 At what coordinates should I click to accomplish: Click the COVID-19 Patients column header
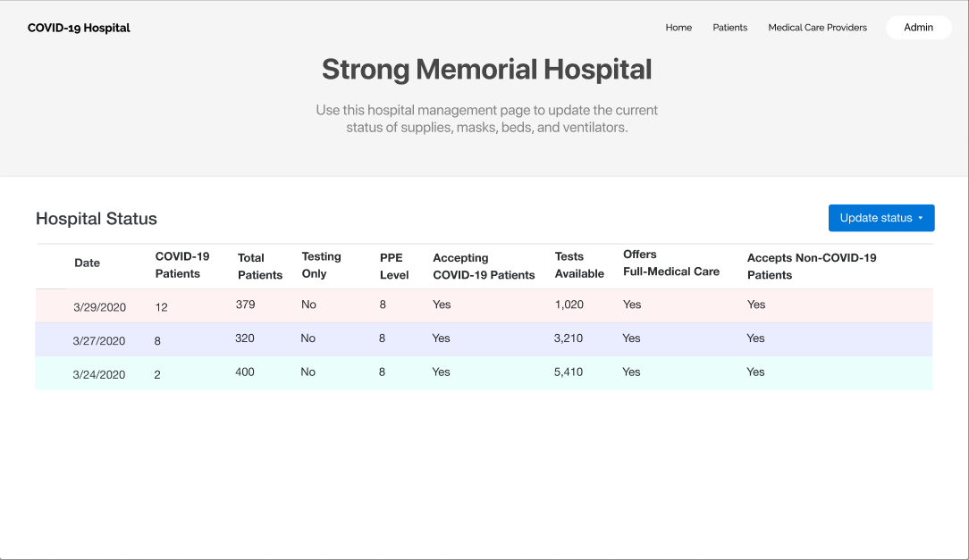[182, 265]
